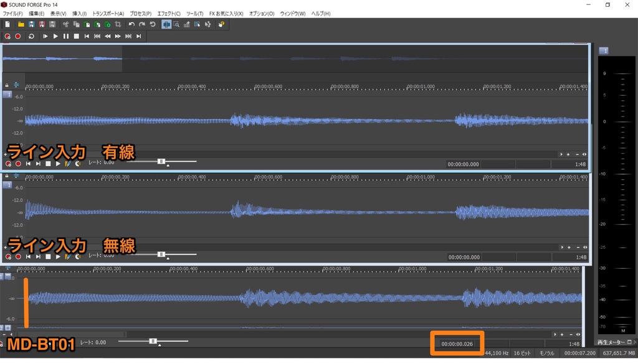Open the トランスポート(A) menu
This screenshot has height=364, width=638.
click(108, 14)
